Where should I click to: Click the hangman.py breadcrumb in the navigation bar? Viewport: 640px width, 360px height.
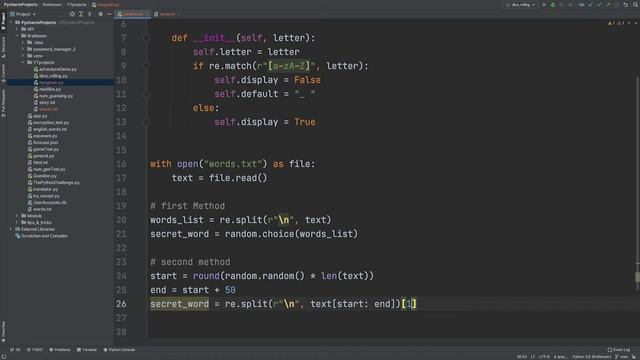click(x=106, y=4)
